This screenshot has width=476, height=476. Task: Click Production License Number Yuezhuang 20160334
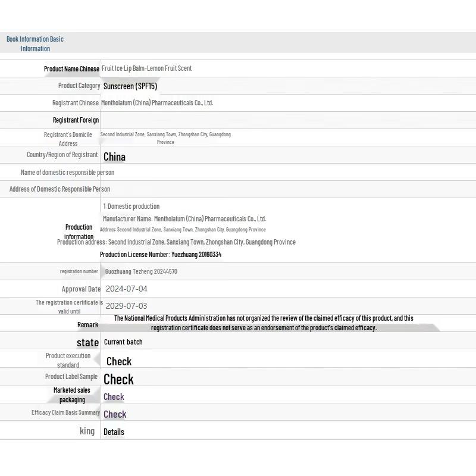click(161, 255)
